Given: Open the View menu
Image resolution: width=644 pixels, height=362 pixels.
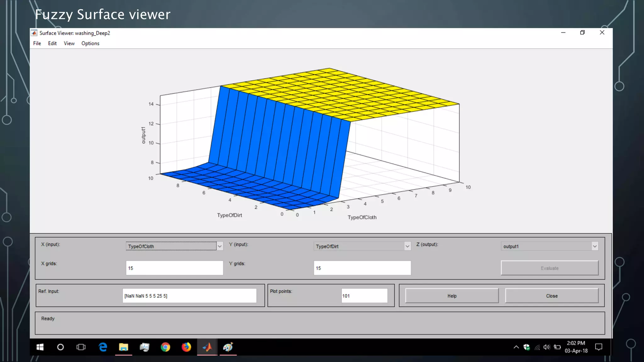Looking at the screenshot, I should click(x=69, y=43).
